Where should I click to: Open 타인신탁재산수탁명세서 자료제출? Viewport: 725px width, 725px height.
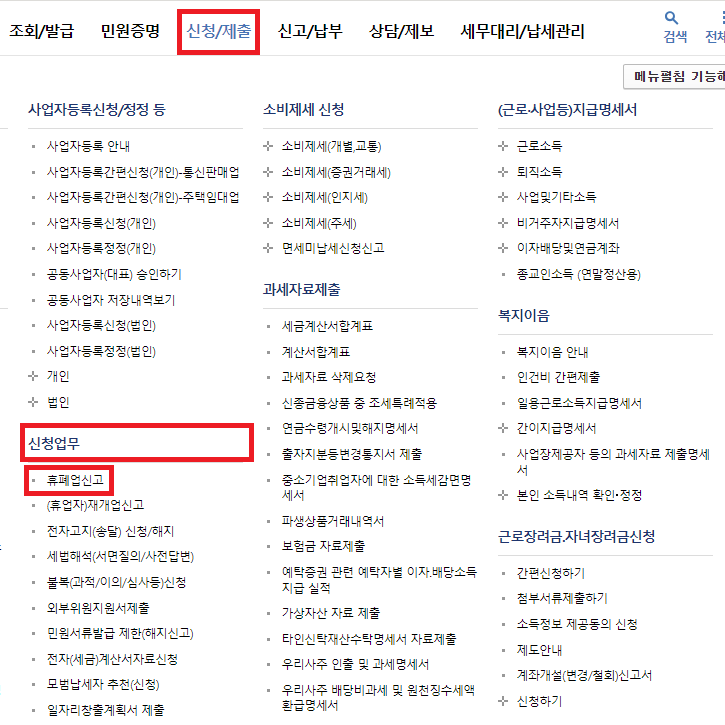369,639
